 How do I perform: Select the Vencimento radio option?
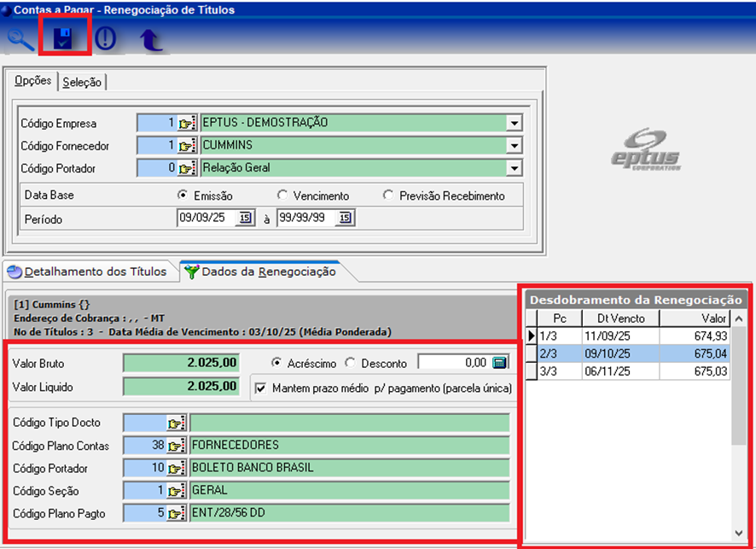[283, 196]
